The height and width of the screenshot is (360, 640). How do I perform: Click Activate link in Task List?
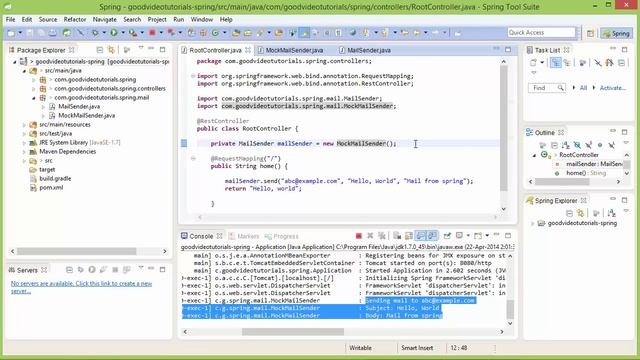pos(613,88)
